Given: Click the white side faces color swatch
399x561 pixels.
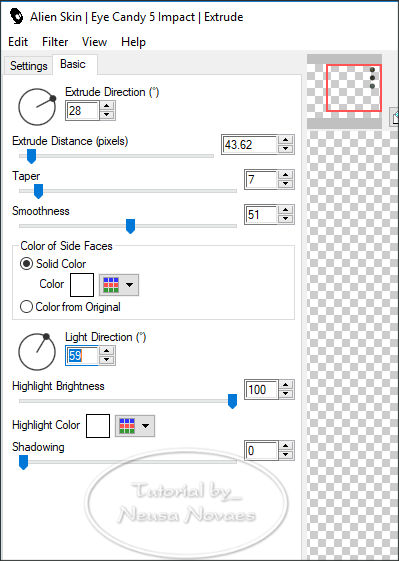Looking at the screenshot, I should click(x=82, y=285).
